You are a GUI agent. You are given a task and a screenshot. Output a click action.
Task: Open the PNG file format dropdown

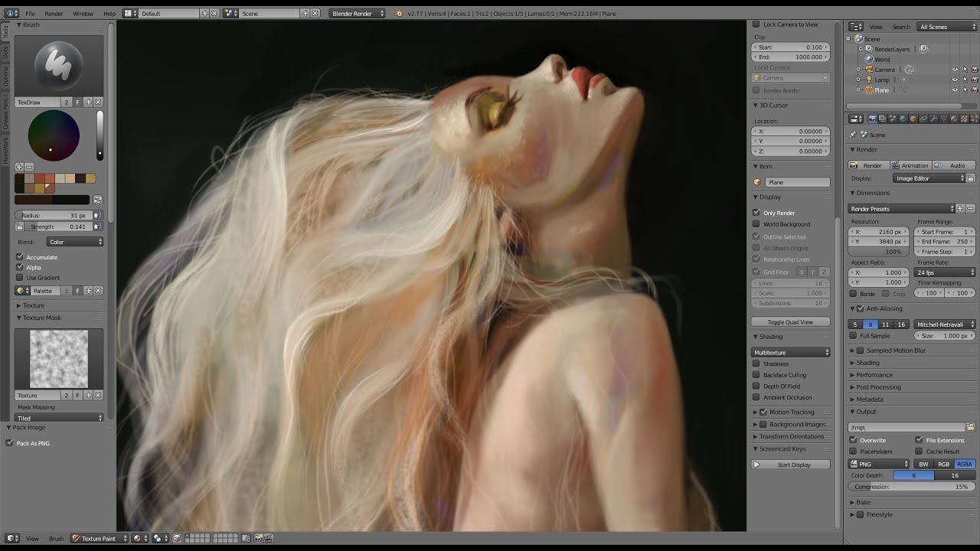[878, 464]
